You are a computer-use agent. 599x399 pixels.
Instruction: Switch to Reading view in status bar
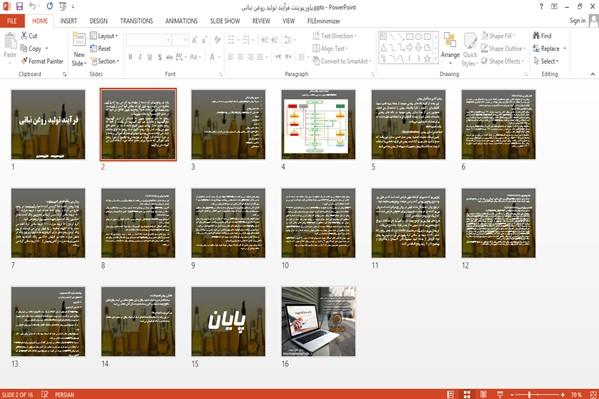coord(483,394)
